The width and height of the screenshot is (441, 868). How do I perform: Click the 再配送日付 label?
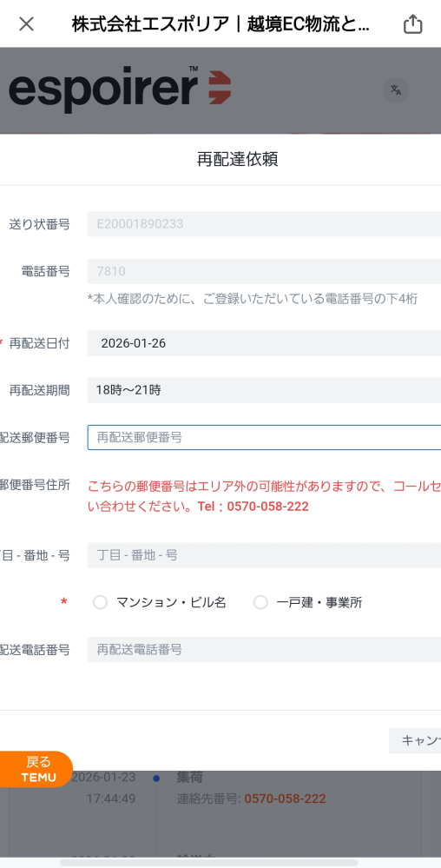pos(39,343)
